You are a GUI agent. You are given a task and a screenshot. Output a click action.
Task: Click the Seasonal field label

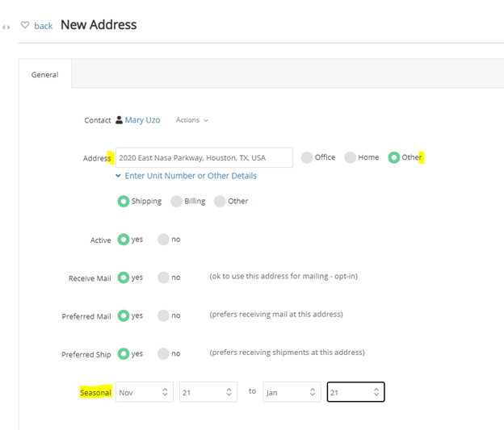95,392
